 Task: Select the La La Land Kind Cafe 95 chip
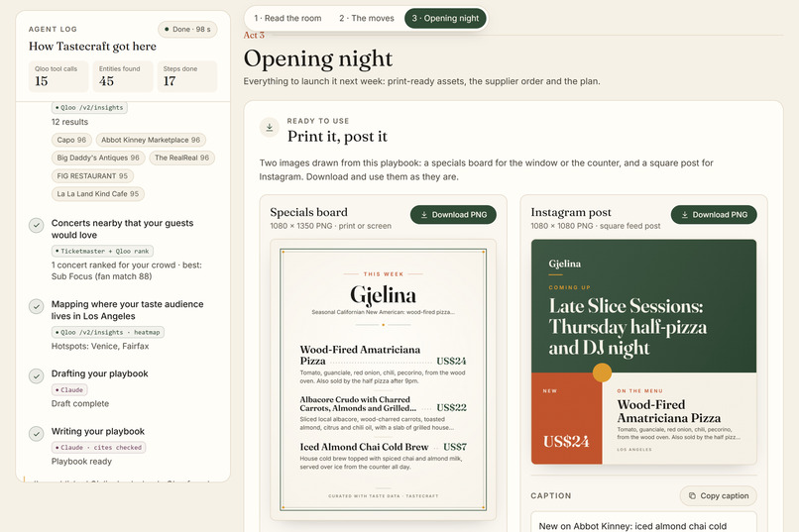(98, 194)
